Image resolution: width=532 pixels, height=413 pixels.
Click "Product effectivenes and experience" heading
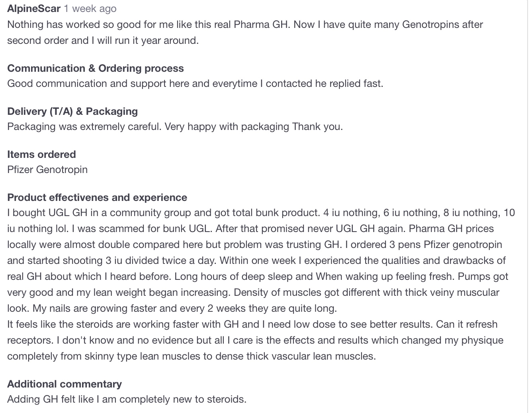coord(97,197)
